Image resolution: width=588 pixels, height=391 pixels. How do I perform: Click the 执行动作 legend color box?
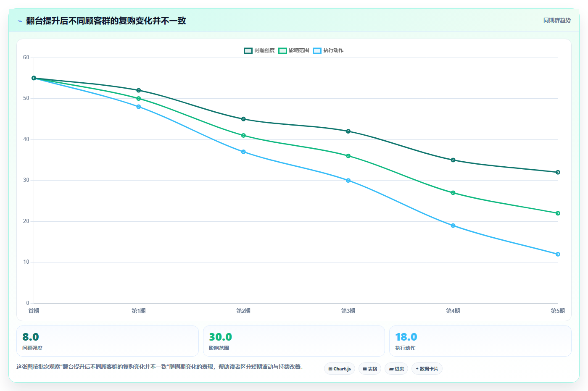(317, 50)
